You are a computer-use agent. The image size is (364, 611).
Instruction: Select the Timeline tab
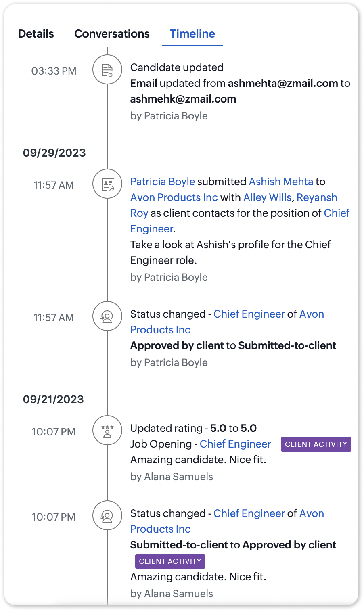pos(192,33)
